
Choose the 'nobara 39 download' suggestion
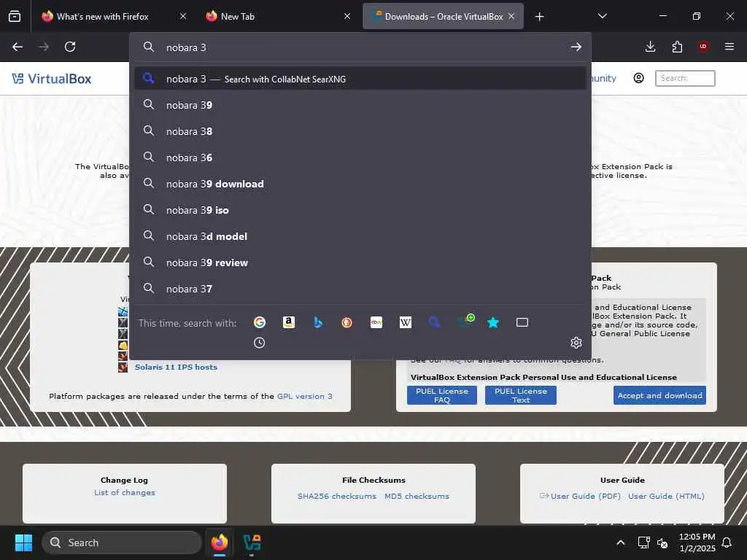pos(360,184)
